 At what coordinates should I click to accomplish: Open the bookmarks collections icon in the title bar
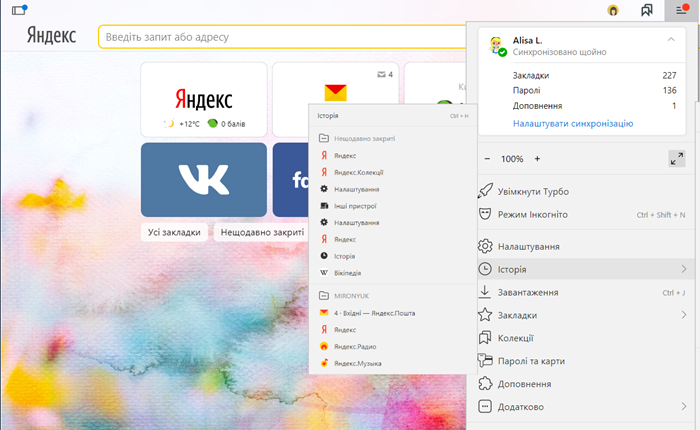(x=646, y=10)
